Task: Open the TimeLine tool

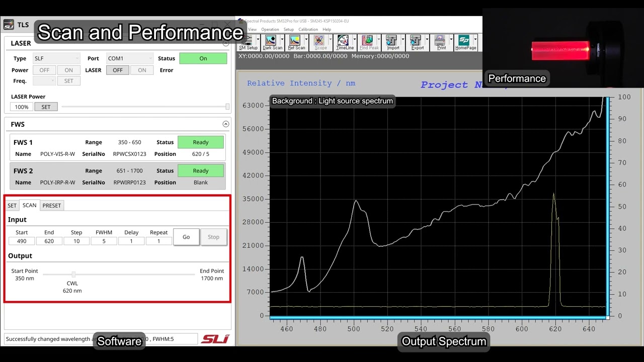Action: click(x=345, y=42)
